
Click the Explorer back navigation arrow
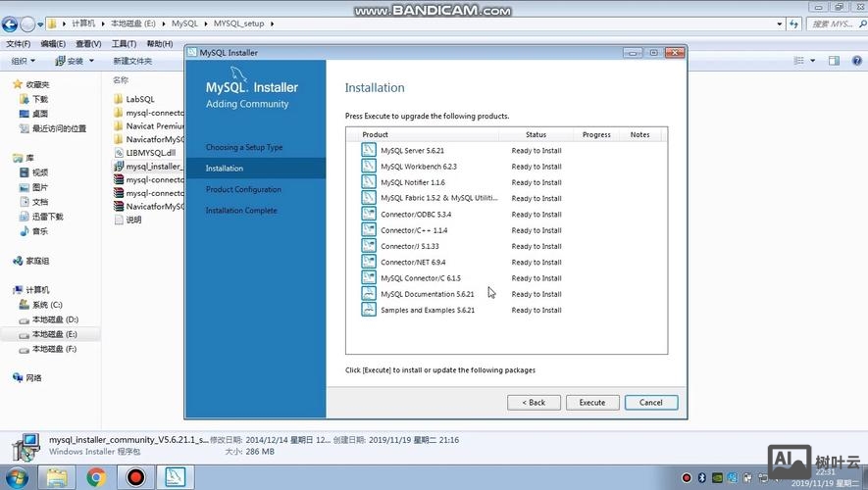point(10,24)
